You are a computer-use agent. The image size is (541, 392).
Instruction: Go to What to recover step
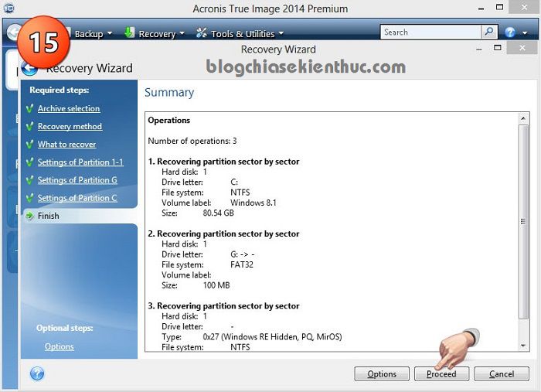67,145
